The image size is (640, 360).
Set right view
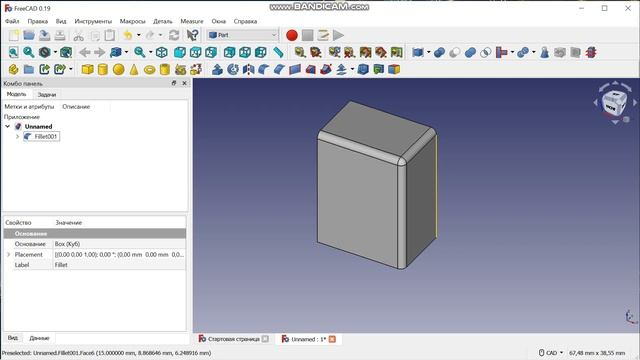211,52
